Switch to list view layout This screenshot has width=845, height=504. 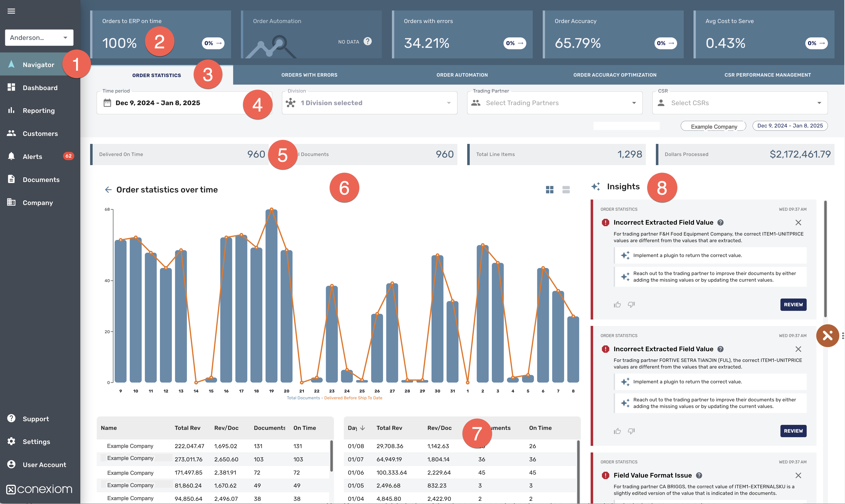click(x=566, y=190)
